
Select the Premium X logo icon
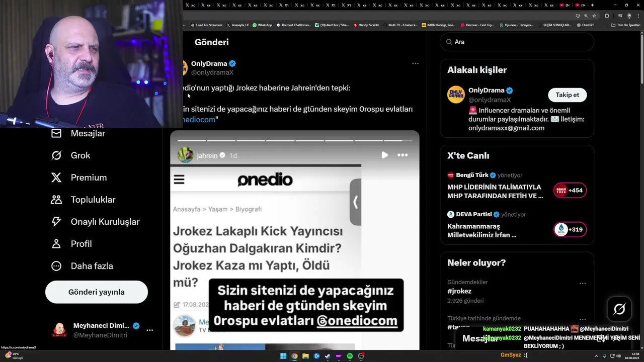point(56,177)
